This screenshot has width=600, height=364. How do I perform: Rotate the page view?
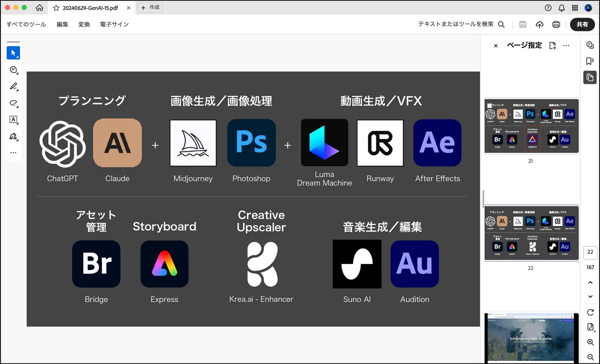click(x=590, y=312)
